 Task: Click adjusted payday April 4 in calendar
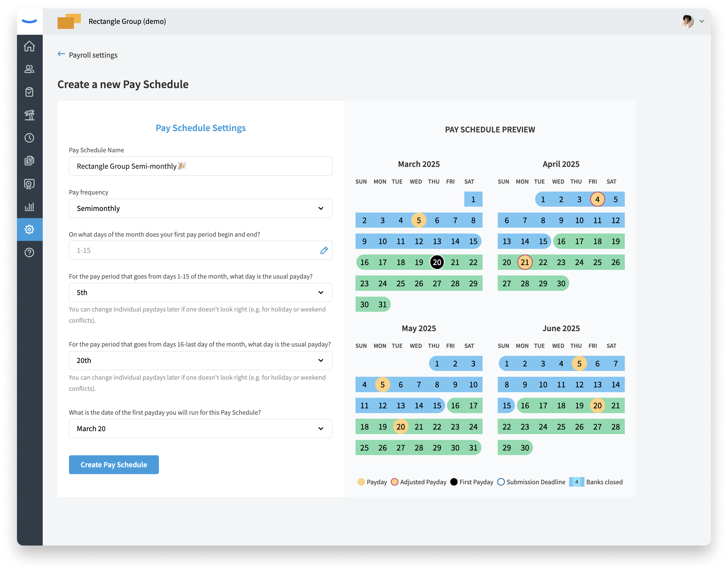[597, 200]
